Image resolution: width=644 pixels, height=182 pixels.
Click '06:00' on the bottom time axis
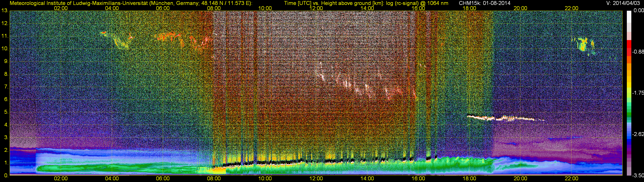coord(163,179)
